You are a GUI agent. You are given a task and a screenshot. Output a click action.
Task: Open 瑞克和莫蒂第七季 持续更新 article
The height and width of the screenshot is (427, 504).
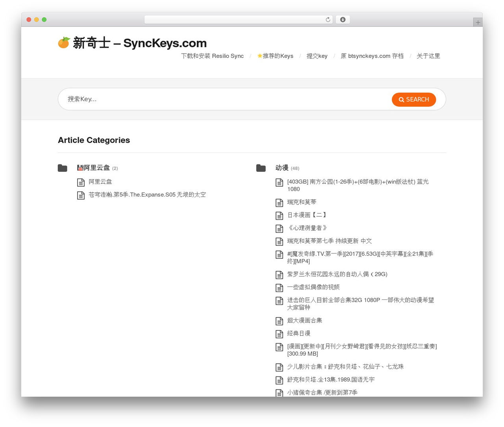330,241
